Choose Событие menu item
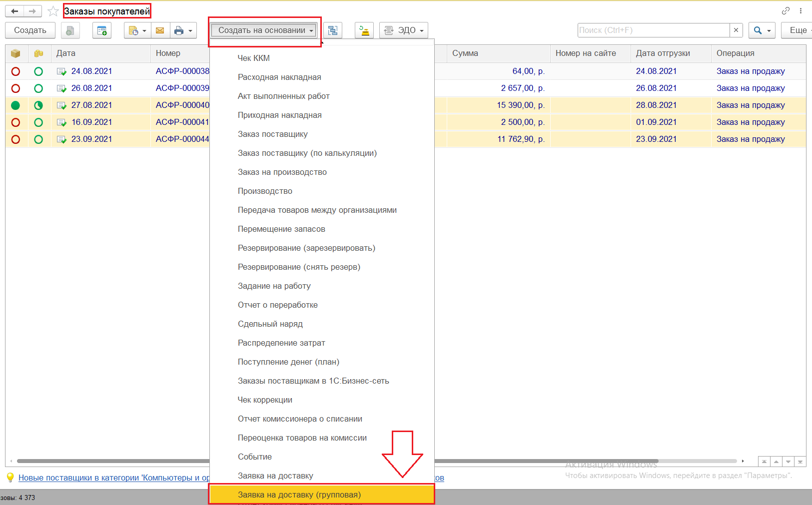The image size is (812, 505). pos(322,457)
